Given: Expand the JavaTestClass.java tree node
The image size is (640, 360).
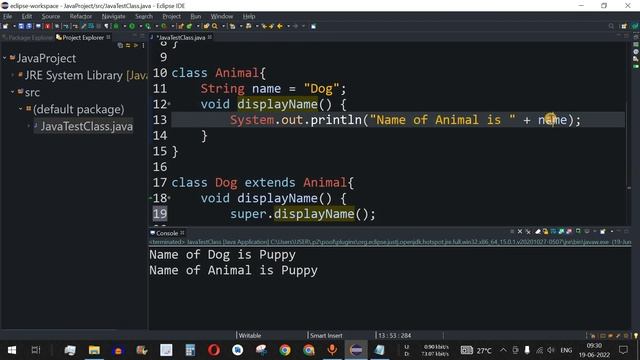Looking at the screenshot, I should [29, 126].
